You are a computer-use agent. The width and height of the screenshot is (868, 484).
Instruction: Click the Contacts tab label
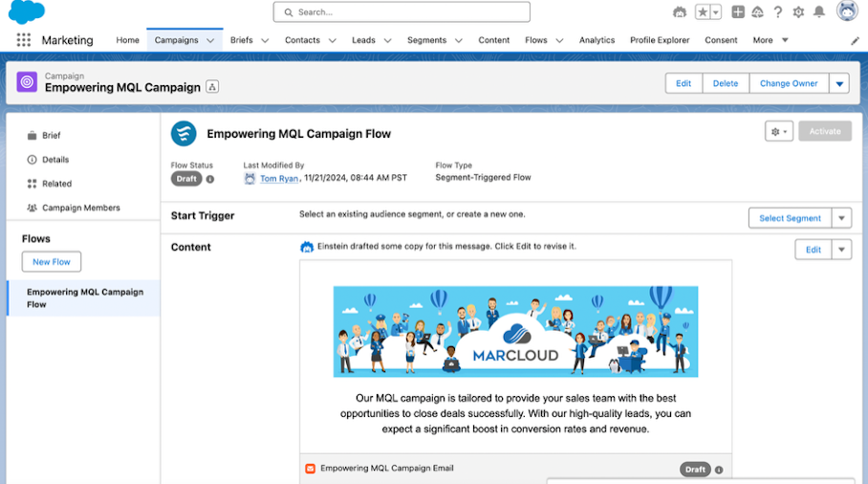tap(302, 40)
